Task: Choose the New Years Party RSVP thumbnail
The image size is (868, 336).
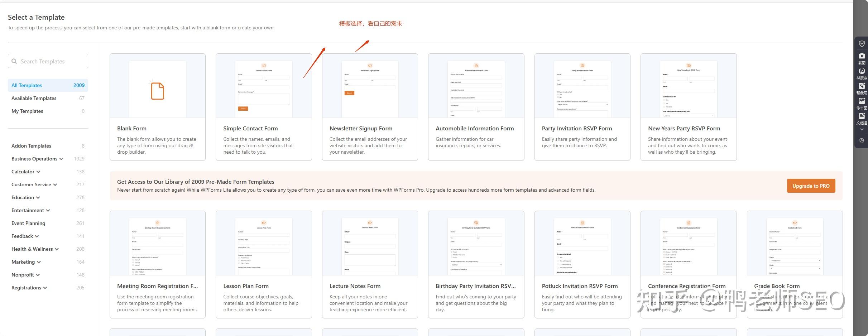Action: coord(689,86)
